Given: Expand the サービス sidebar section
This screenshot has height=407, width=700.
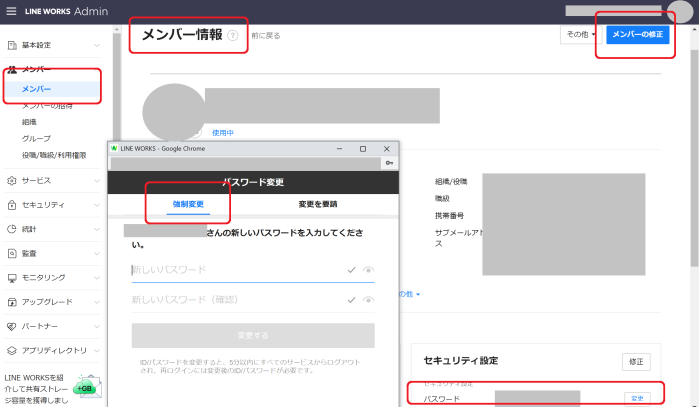Looking at the screenshot, I should tap(97, 181).
